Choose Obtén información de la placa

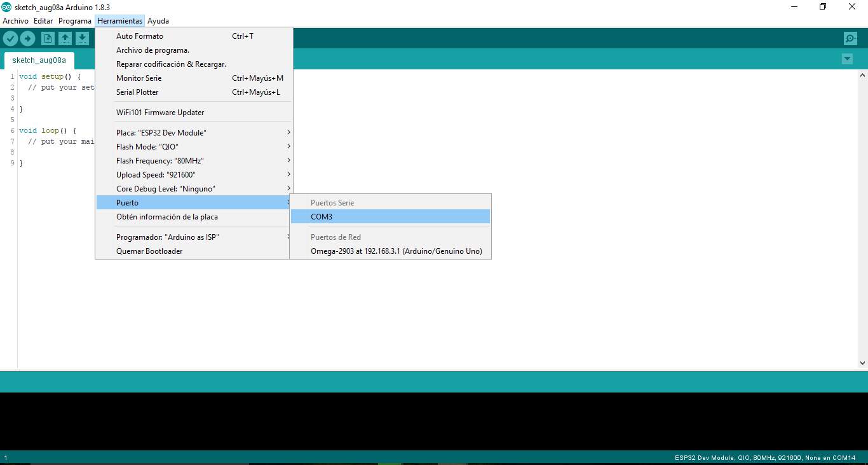coord(194,217)
